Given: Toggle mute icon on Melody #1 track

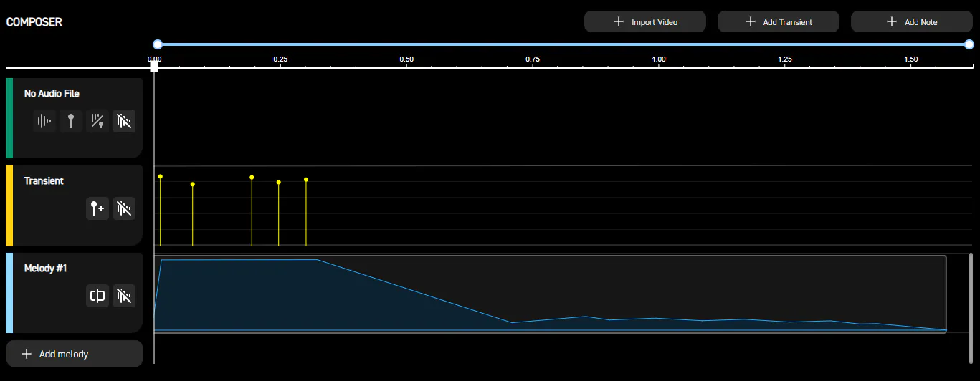Looking at the screenshot, I should click(x=124, y=296).
